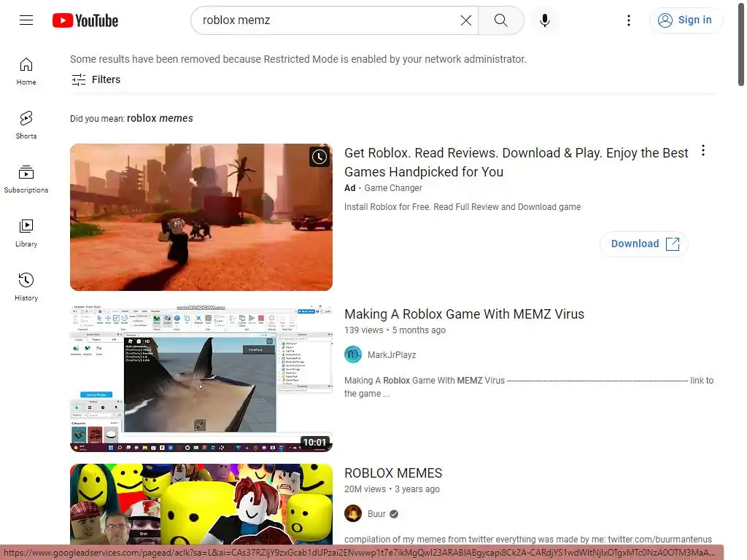Open the Roblox ad thumbnail
747x560 pixels.
[201, 217]
